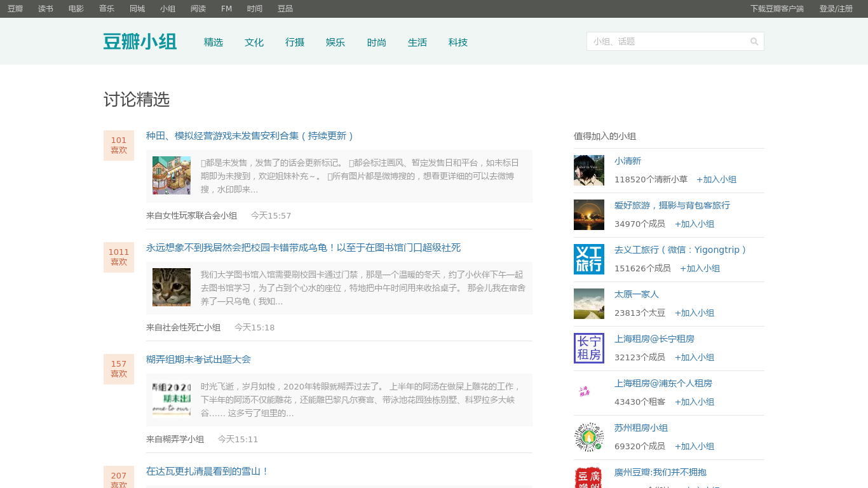Image resolution: width=868 pixels, height=488 pixels.
Task: Open the 豆瓣小组 logo
Action: click(140, 42)
